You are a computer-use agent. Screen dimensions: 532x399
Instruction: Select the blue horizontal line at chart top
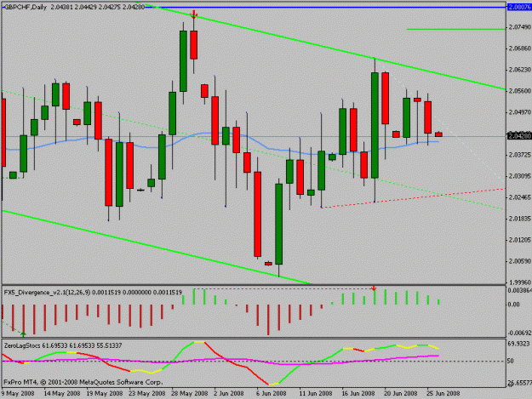point(326,7)
